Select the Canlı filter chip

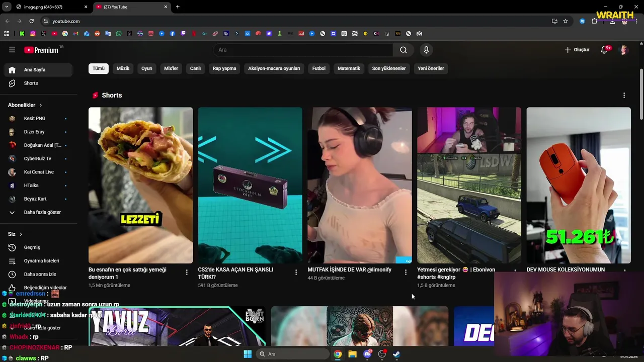195,68
